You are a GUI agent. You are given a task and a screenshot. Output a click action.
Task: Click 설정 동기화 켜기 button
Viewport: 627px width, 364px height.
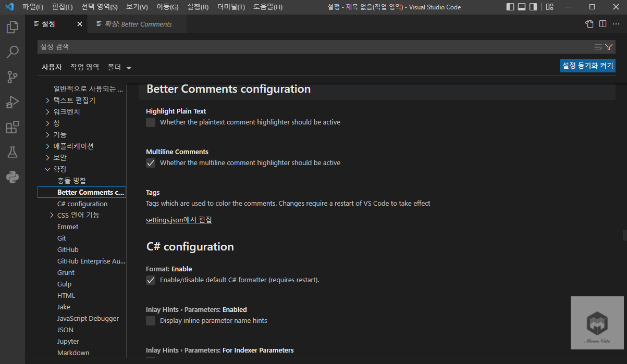point(588,66)
